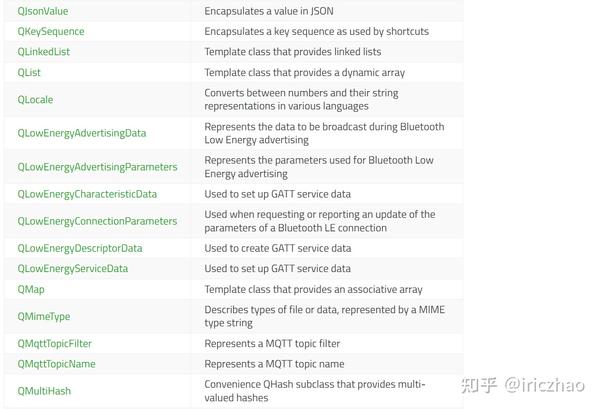Open QLowEnergyServiceData class link
600x409 pixels.
[x=73, y=269]
